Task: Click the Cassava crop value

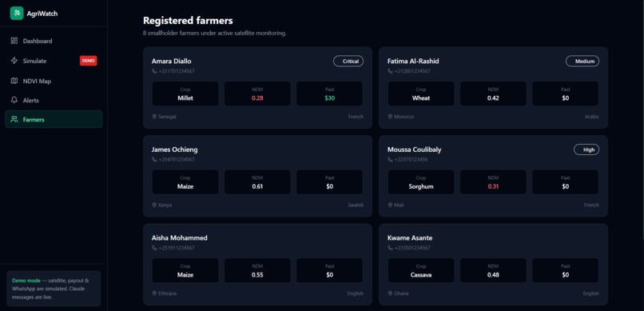Action: pyautogui.click(x=421, y=275)
